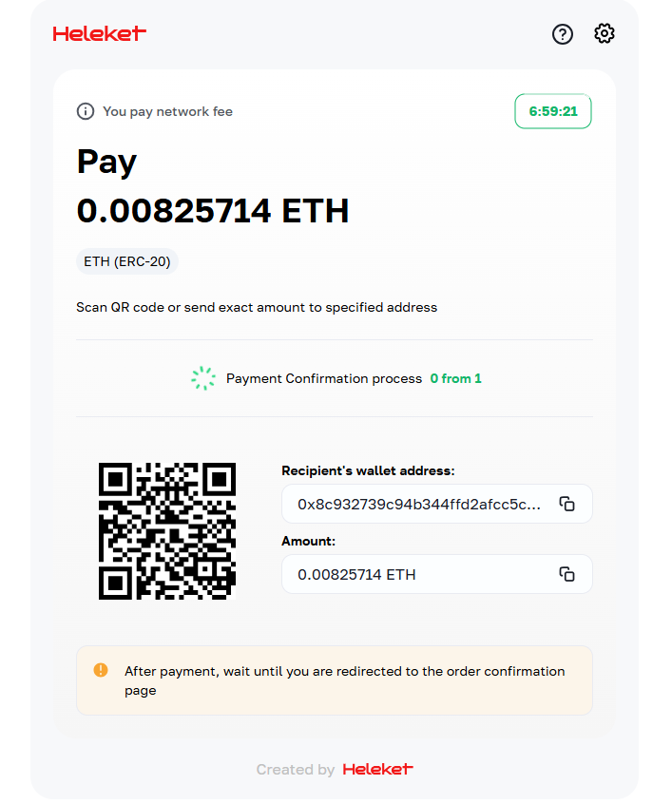Click the '0 from 1' confirmation counter
This screenshot has height=804, width=672.
click(455, 378)
